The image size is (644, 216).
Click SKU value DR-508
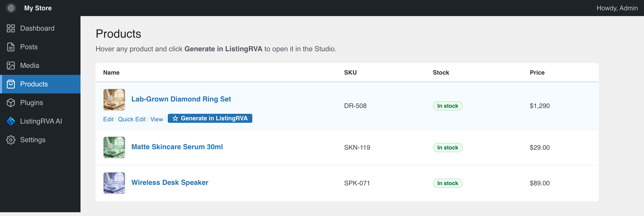click(355, 106)
